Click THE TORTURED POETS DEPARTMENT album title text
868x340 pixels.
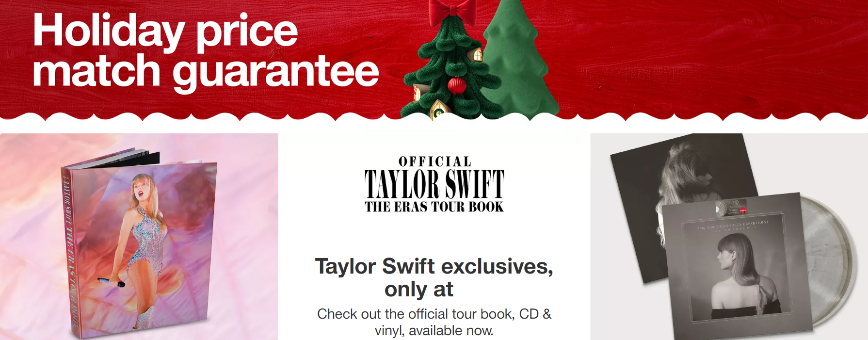pos(733,225)
